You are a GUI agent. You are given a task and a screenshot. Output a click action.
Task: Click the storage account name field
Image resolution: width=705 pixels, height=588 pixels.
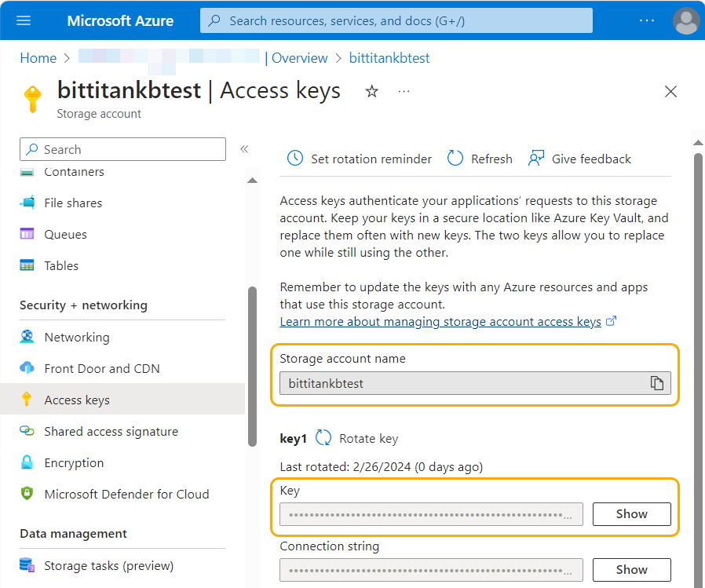475,383
